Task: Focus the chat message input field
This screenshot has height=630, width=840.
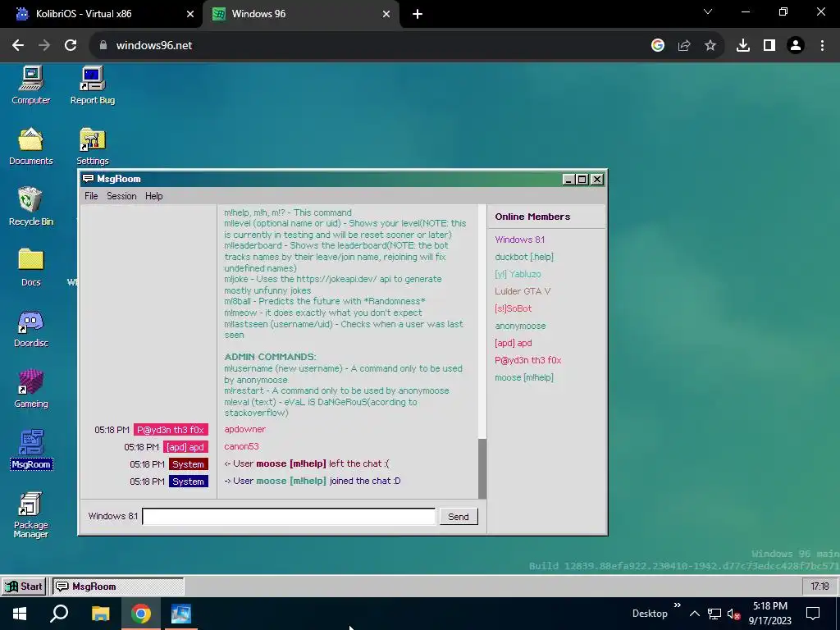Action: (289, 517)
